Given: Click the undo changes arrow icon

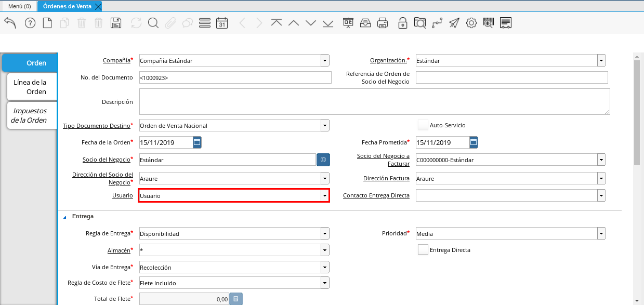Looking at the screenshot, I should [x=10, y=23].
